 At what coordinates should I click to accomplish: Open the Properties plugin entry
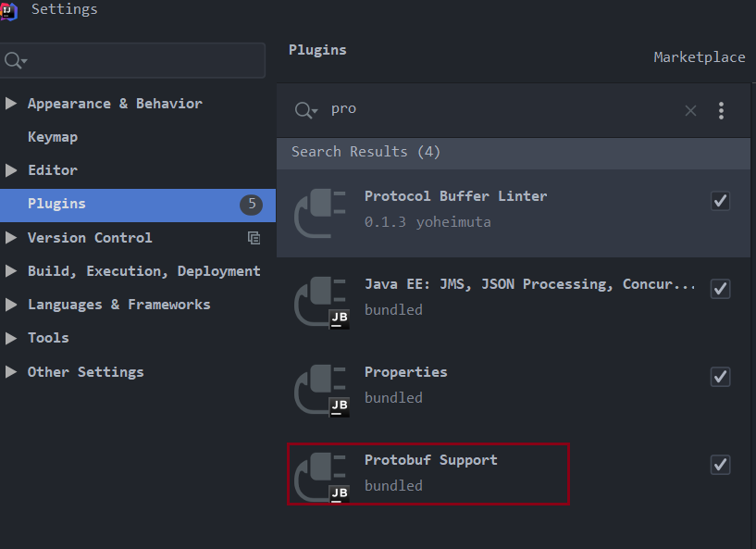pyautogui.click(x=405, y=372)
